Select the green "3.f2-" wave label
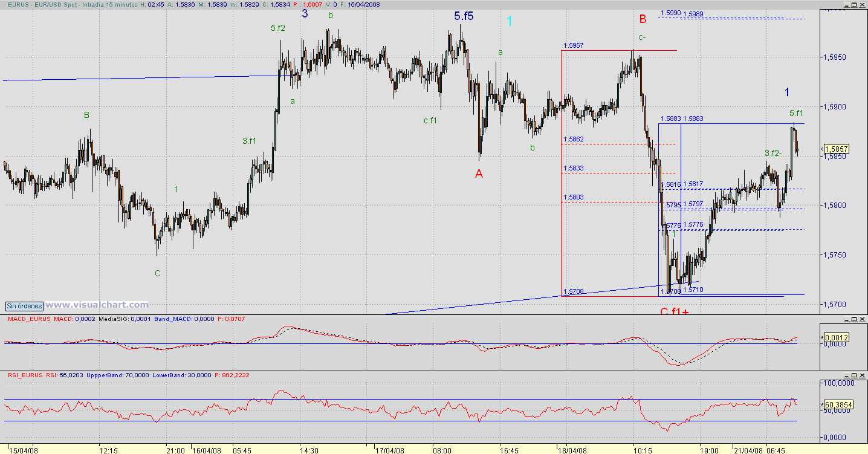This screenshot has height=454, width=868. click(774, 153)
